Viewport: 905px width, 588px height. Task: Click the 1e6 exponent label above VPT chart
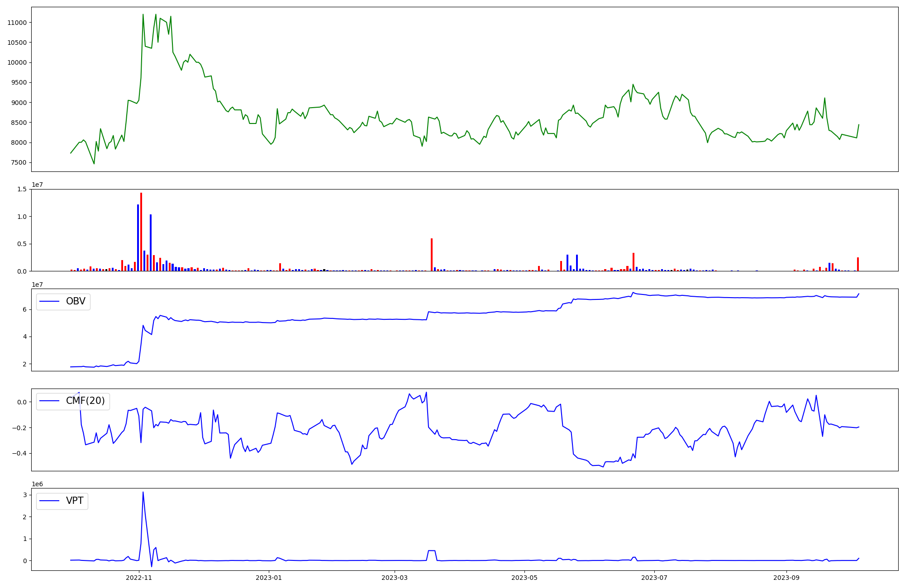[x=38, y=484]
